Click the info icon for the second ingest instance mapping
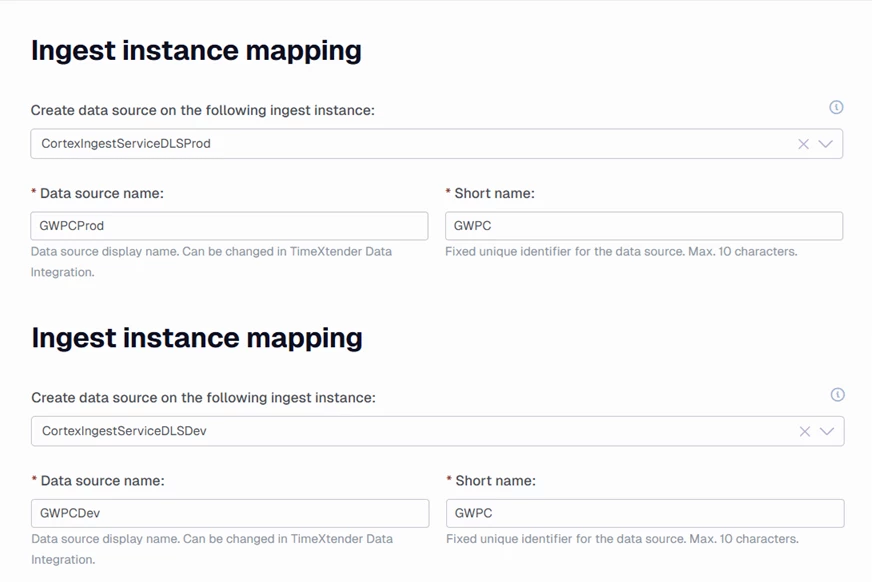 pyautogui.click(x=837, y=395)
